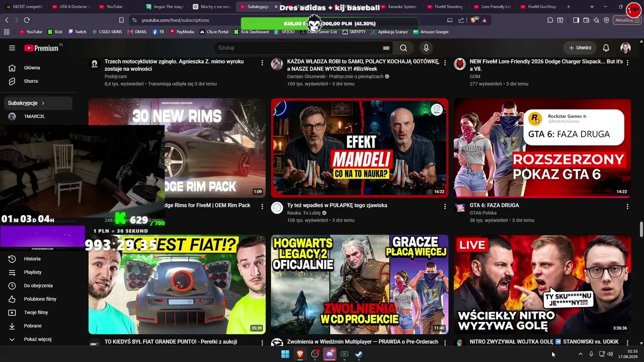The width and height of the screenshot is (644, 362).
Task: Open the Kick Dashboard bookmark
Action: (251, 32)
